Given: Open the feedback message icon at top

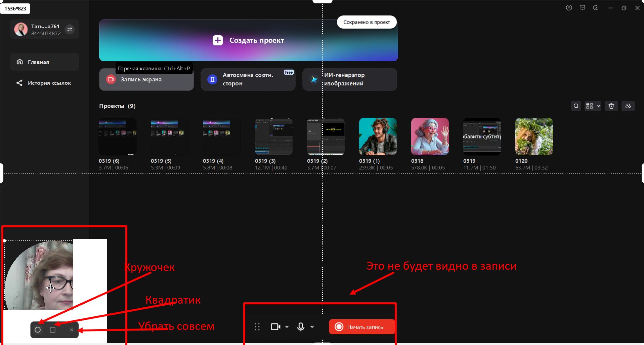Looking at the screenshot, I should (x=582, y=8).
